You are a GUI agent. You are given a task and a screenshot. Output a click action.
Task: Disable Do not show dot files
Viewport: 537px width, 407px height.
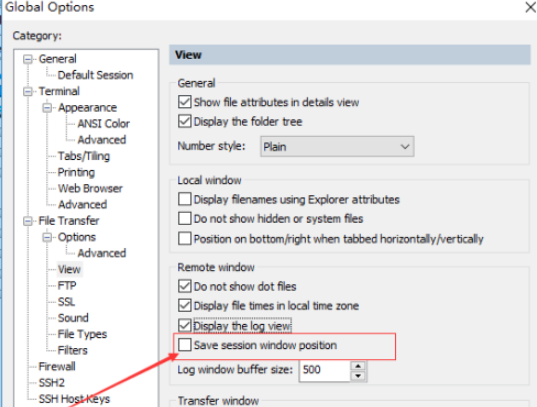pos(185,286)
